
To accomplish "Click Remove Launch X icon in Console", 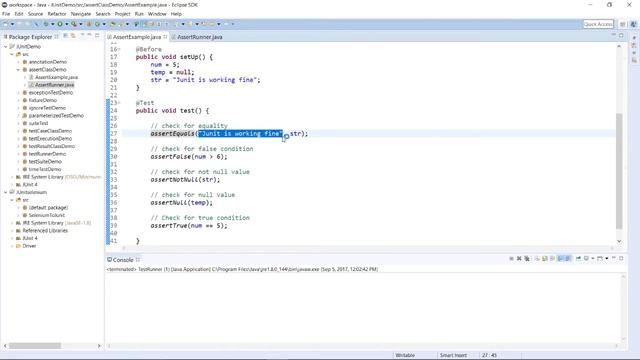I will point(519,258).
